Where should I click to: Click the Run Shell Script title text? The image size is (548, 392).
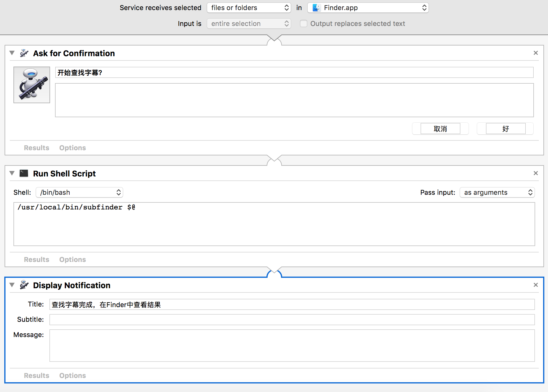[64, 174]
